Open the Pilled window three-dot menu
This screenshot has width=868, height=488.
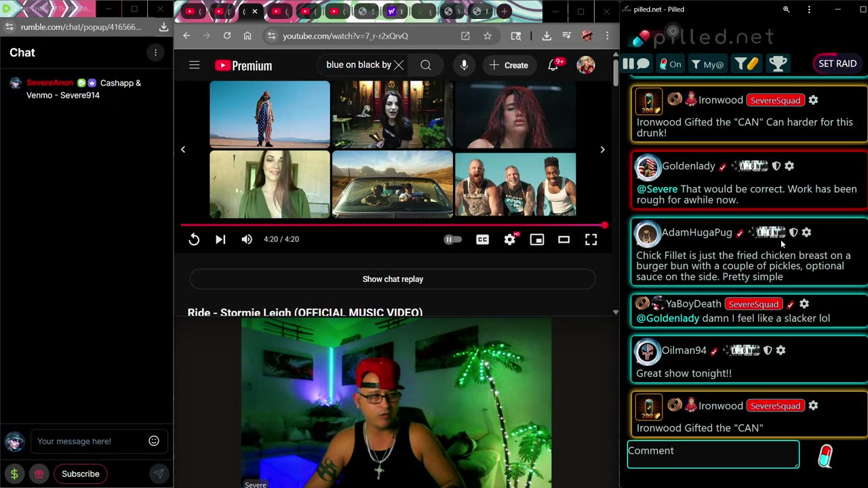pos(809,9)
